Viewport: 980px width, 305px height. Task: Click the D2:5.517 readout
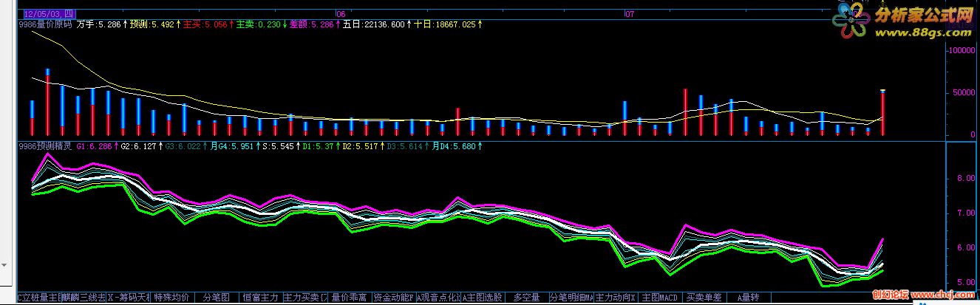[360, 146]
